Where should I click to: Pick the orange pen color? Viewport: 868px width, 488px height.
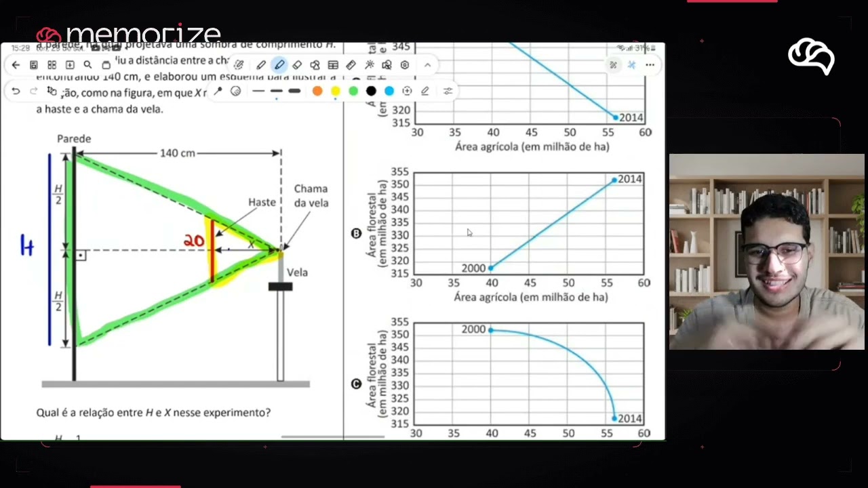coord(317,91)
